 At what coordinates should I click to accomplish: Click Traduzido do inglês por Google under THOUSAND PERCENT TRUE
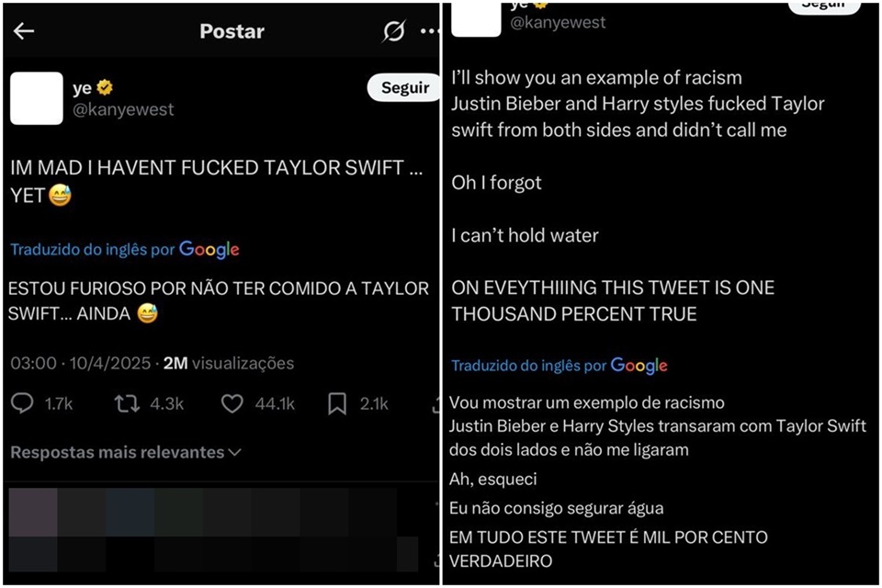(x=559, y=366)
